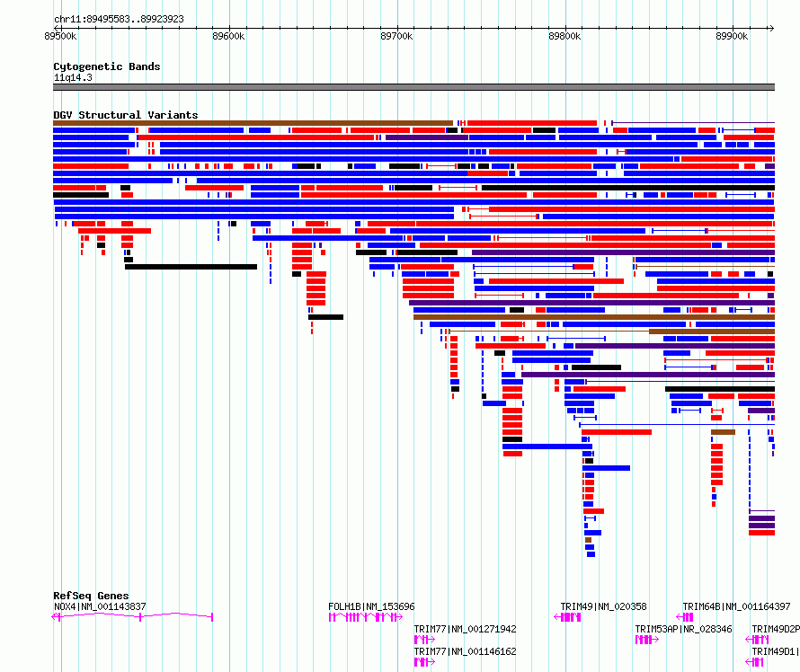Viewport: 800px width, 672px height.
Task: Click the chr11:89495583..89923923 coordinate label
Action: pos(119,19)
